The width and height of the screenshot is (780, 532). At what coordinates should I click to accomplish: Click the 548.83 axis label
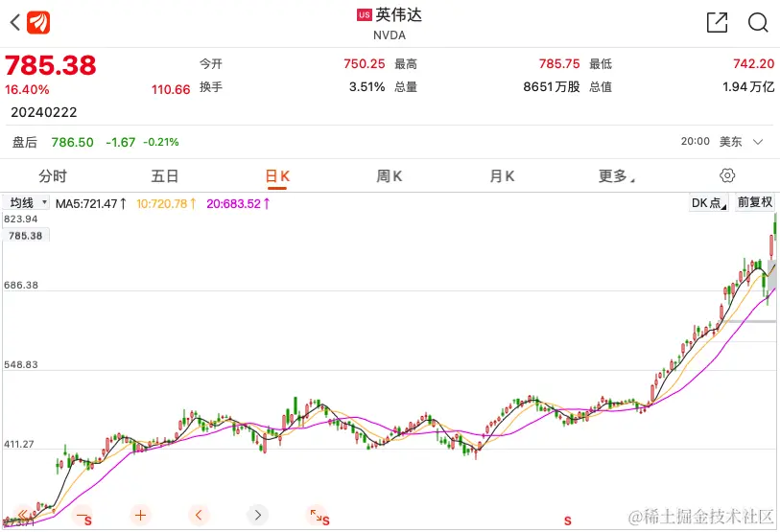tap(20, 365)
